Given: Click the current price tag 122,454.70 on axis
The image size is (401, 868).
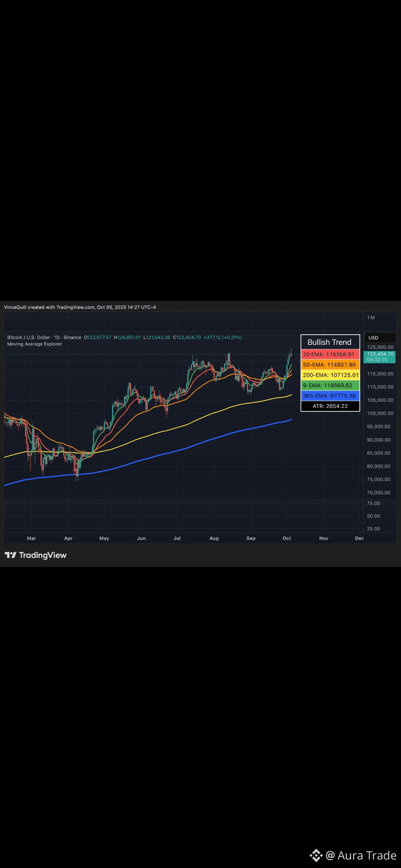Looking at the screenshot, I should click(x=380, y=356).
